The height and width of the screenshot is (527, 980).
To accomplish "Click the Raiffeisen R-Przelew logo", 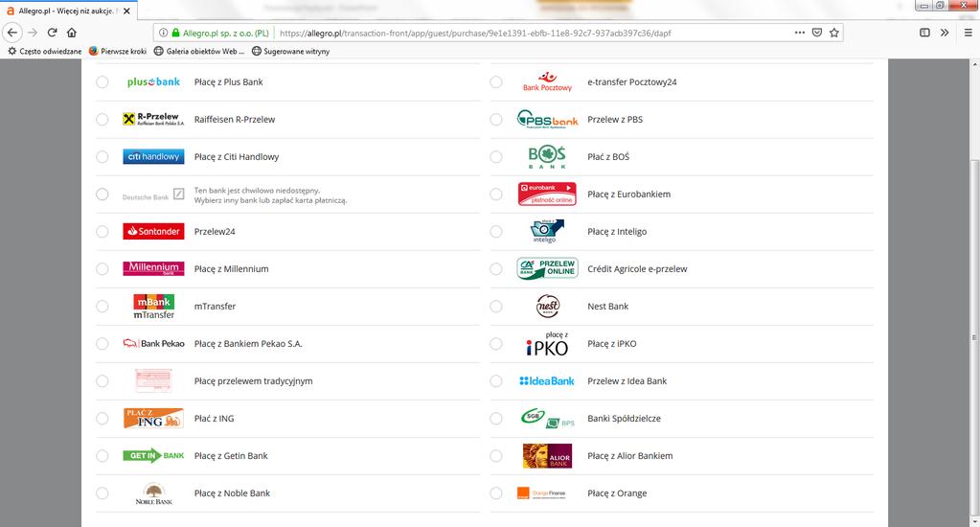I will pos(153,119).
